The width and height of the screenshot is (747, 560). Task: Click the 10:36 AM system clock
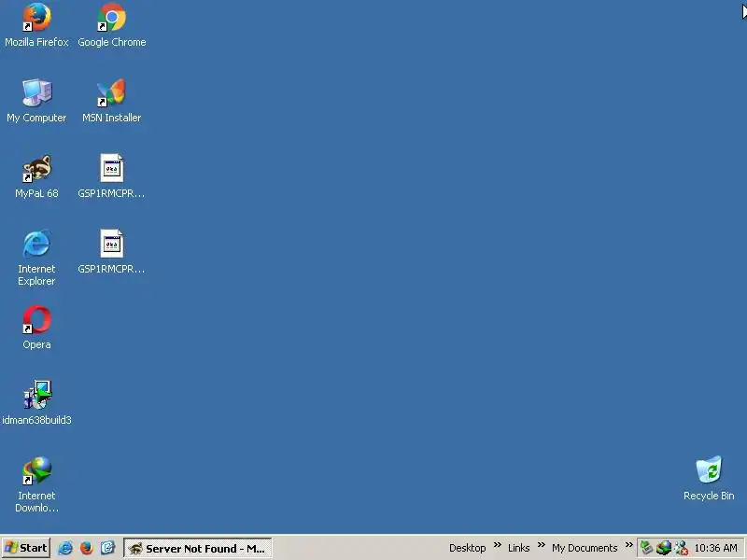click(715, 548)
